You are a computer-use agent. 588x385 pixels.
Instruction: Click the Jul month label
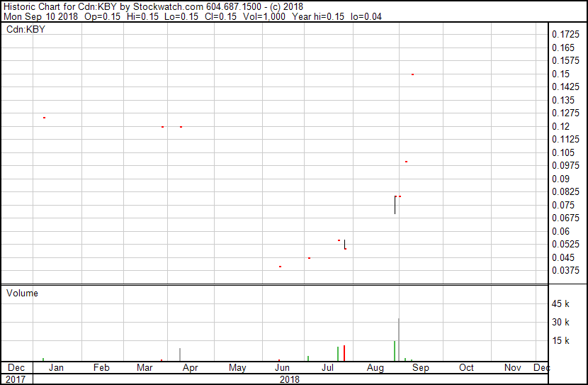click(x=328, y=367)
